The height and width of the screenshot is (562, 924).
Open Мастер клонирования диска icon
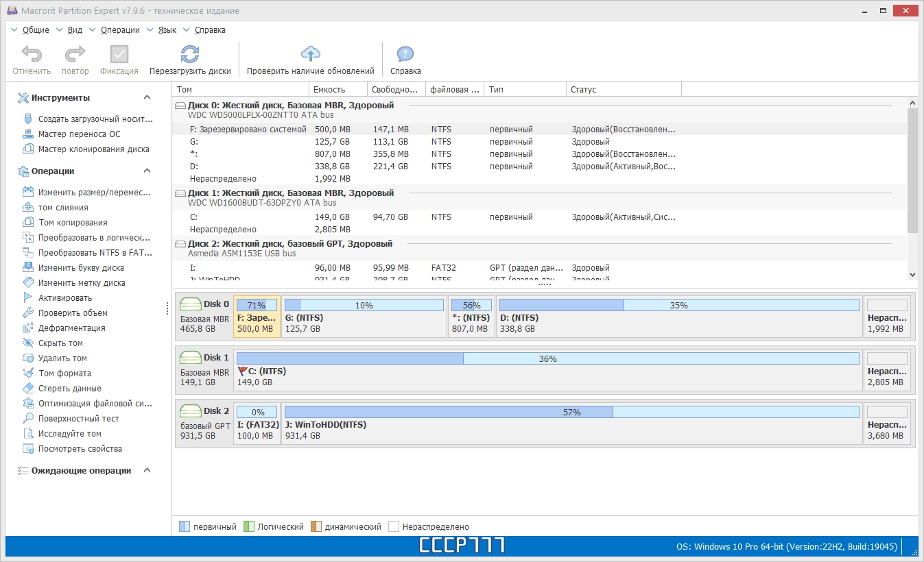[28, 149]
